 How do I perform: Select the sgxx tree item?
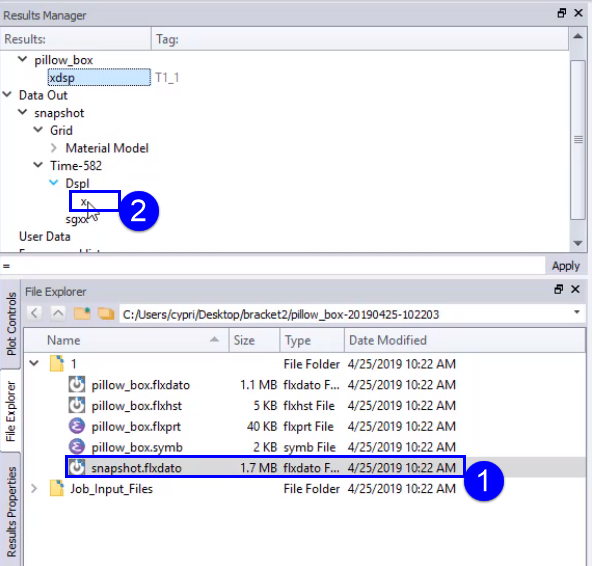coord(77,219)
